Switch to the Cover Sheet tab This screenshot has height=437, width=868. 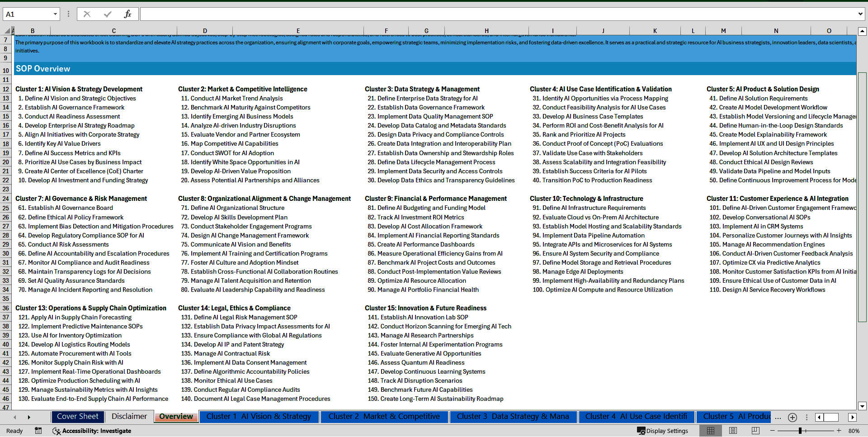(77, 416)
